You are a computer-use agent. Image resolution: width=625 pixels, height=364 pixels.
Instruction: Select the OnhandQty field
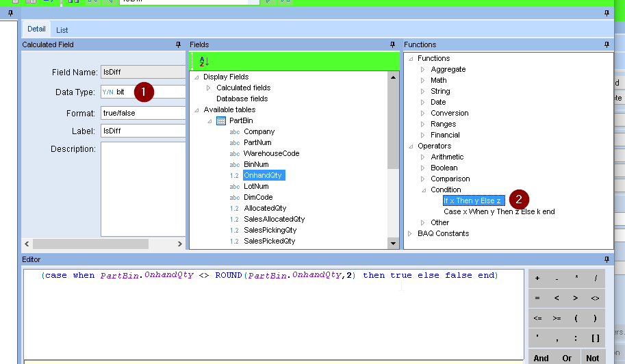(263, 176)
